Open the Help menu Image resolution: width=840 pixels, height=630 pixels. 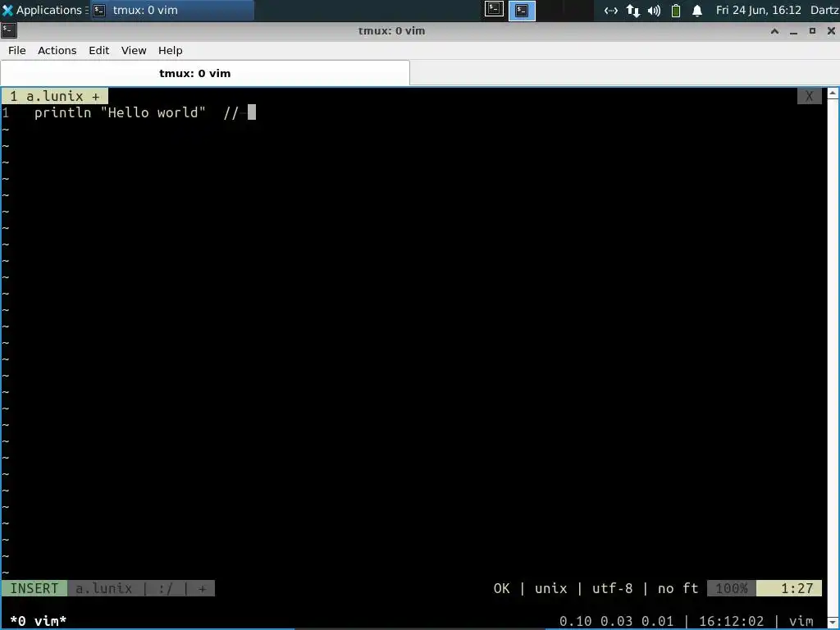coord(171,50)
